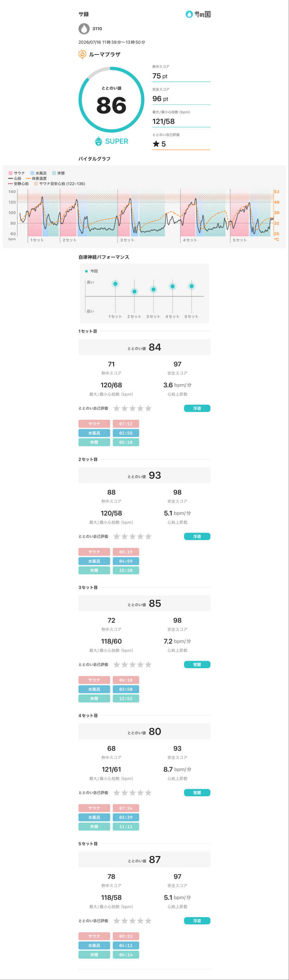The image size is (289, 980).
Task: Click the 休憩 06:14 time in set 5
Action: pos(126,955)
